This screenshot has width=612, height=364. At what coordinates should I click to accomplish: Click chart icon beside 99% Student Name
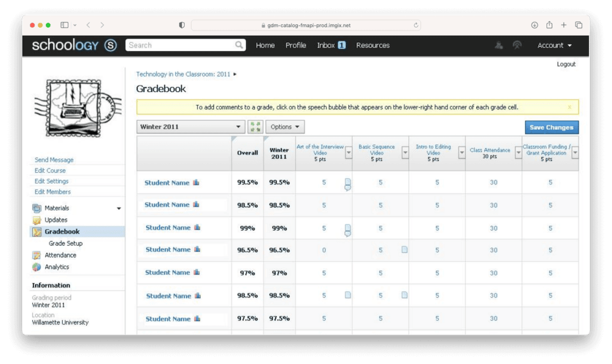coord(197,228)
